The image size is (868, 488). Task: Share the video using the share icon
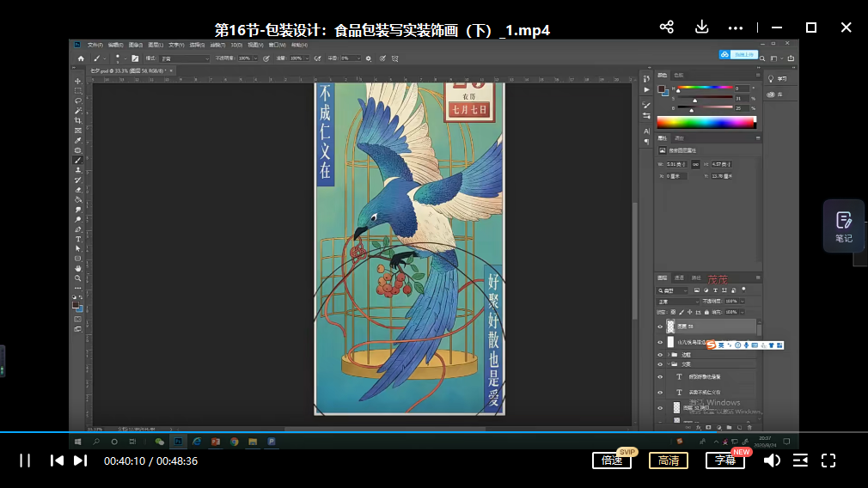(667, 27)
